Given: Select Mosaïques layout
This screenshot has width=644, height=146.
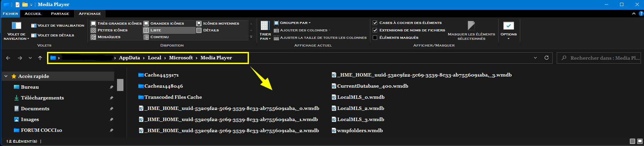Looking at the screenshot, I should coord(106,37).
